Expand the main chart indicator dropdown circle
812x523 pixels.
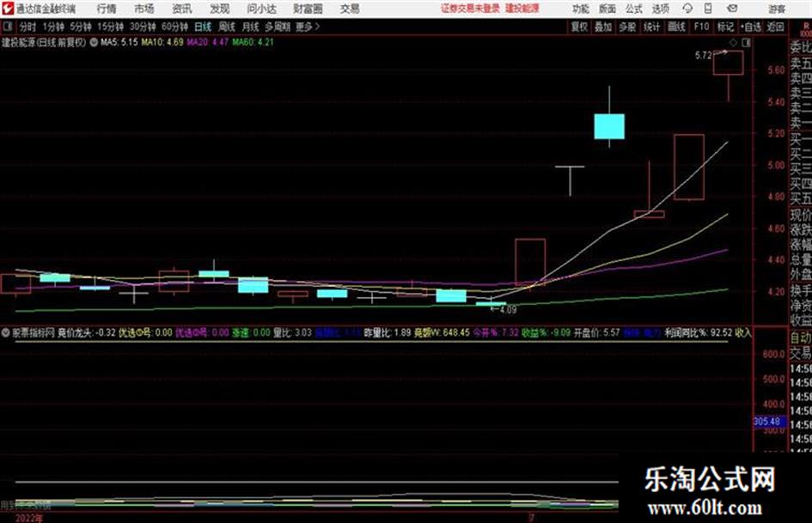click(x=94, y=42)
